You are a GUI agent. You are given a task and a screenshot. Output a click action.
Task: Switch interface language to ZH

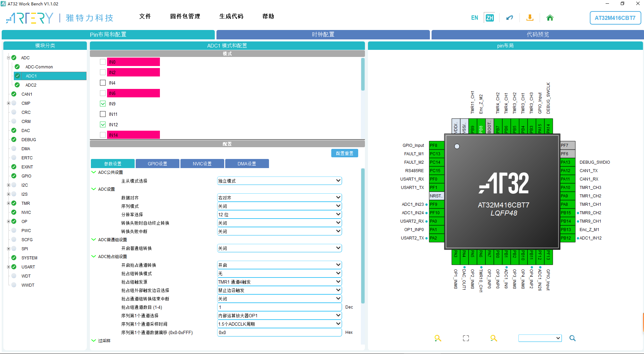(x=489, y=18)
